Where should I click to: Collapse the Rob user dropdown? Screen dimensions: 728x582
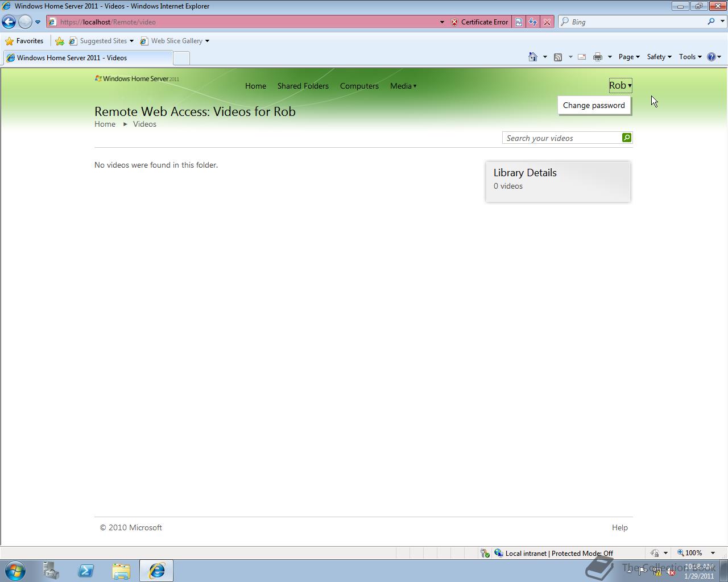(x=620, y=85)
